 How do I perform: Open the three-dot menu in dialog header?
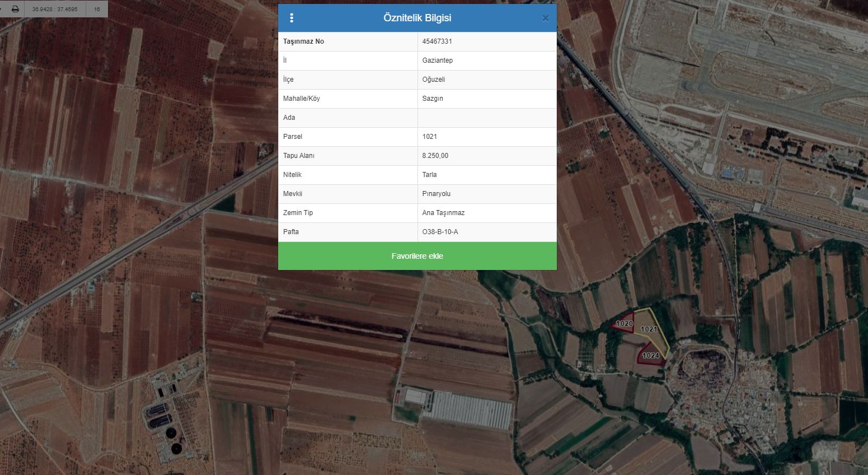tap(292, 18)
